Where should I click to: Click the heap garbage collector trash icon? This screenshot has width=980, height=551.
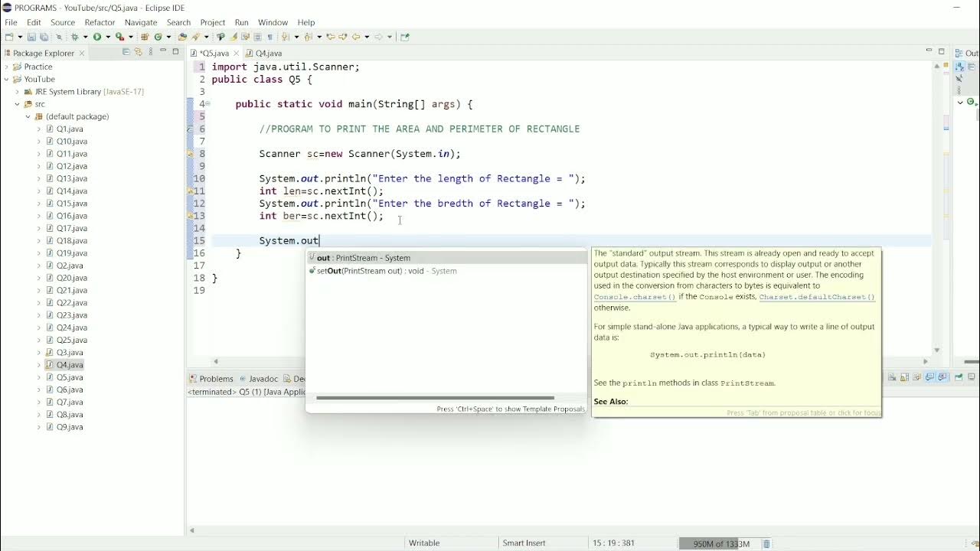coord(766,543)
